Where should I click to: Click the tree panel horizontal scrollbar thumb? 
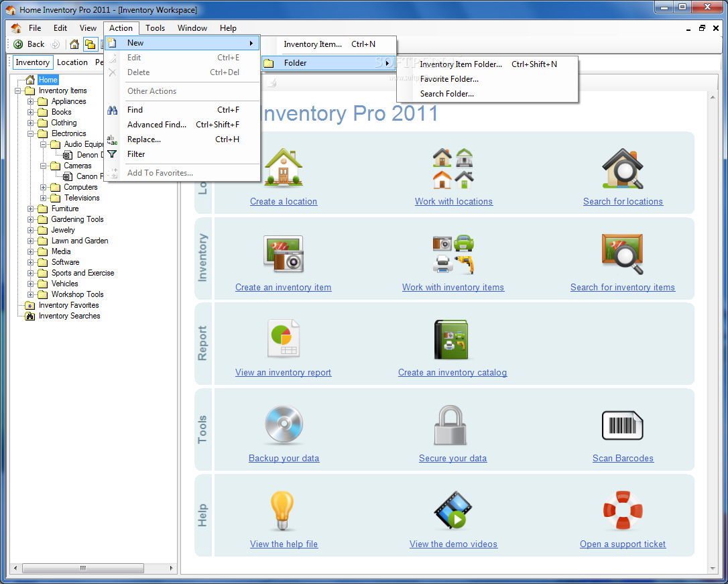[82, 568]
